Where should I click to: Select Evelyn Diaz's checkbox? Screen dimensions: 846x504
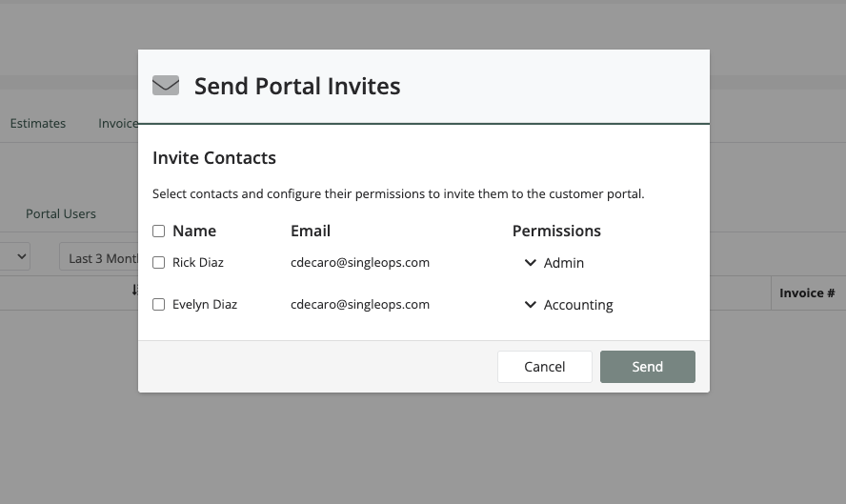(x=158, y=304)
